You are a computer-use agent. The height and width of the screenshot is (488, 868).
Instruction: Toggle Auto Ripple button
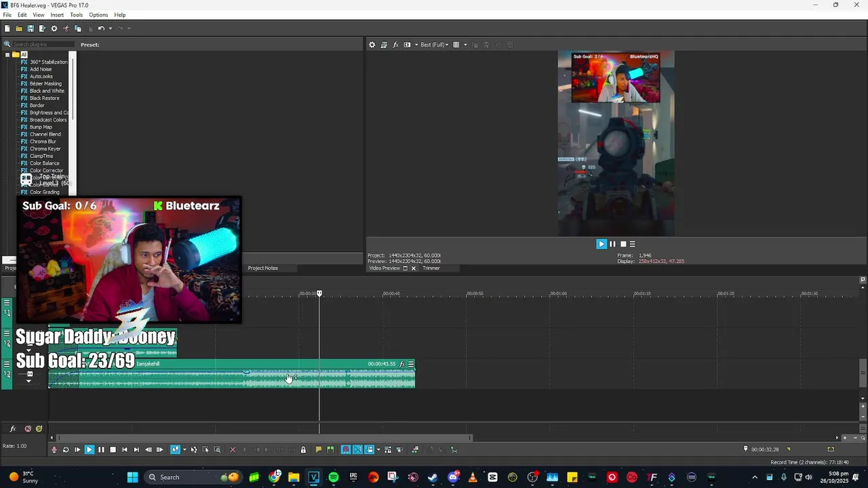click(x=370, y=449)
